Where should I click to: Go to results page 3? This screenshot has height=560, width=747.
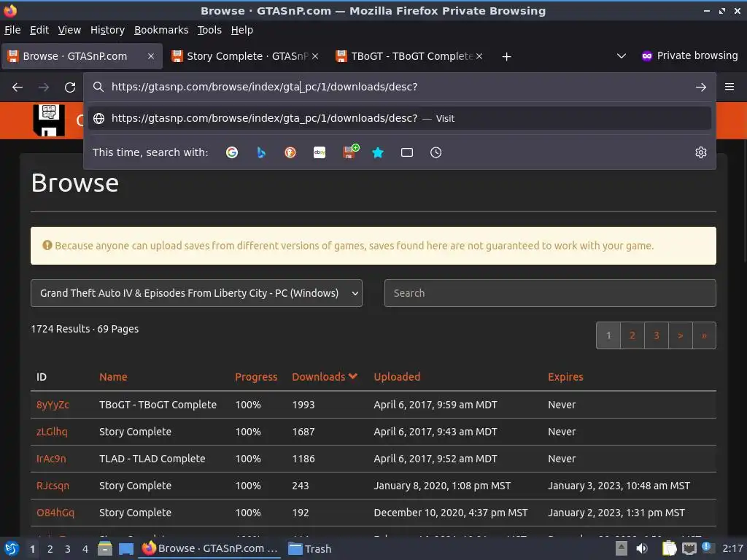point(656,335)
